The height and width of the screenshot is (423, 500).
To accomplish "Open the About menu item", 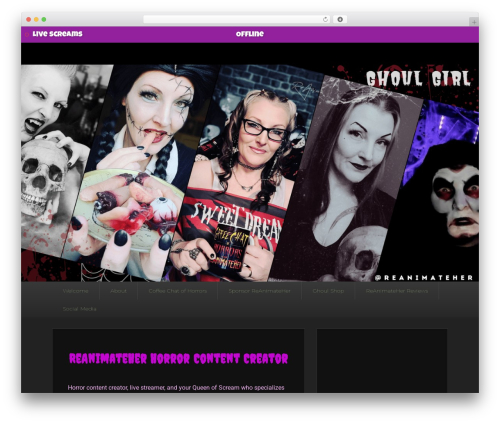I will (x=118, y=291).
